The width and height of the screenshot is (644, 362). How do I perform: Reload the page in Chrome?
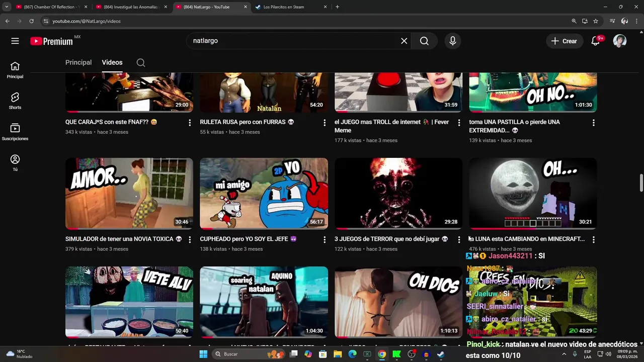coord(31,21)
